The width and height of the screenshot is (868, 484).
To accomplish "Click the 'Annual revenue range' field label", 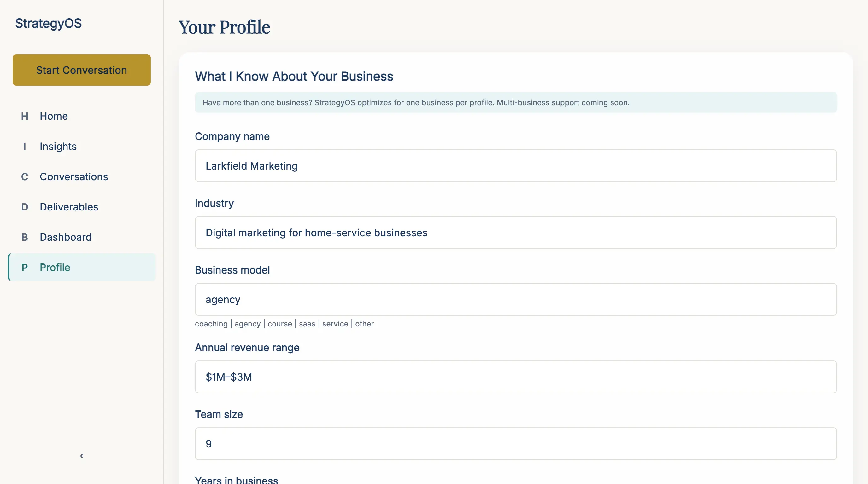I will [247, 347].
